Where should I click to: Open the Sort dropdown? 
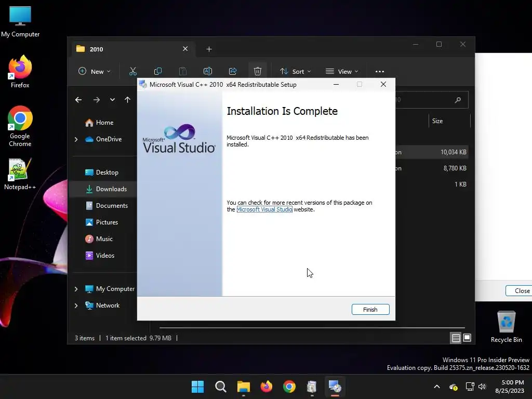(295, 71)
